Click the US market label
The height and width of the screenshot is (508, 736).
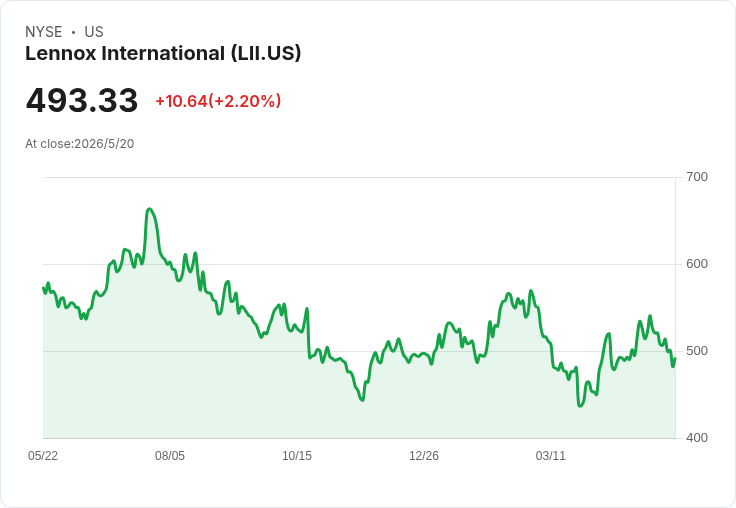(x=94, y=32)
